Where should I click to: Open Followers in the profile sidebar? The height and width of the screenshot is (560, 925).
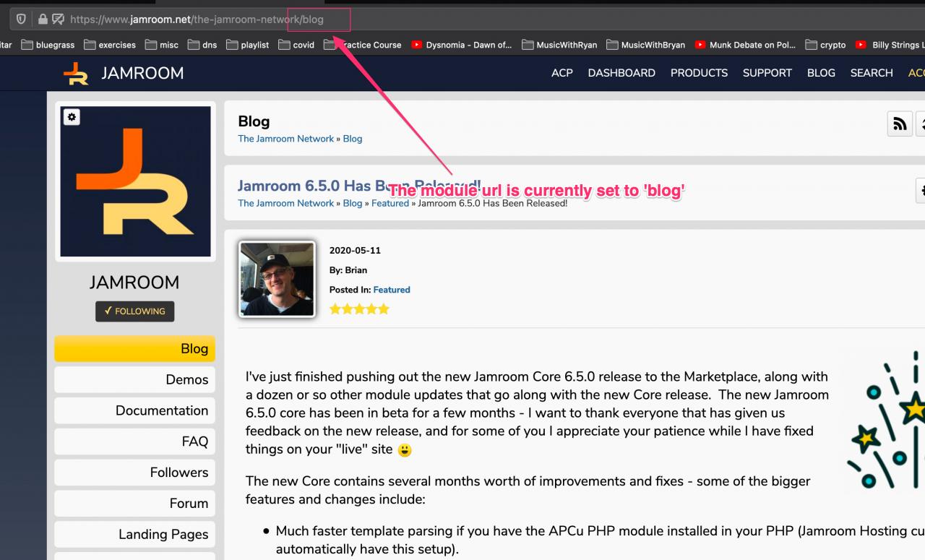pos(134,473)
